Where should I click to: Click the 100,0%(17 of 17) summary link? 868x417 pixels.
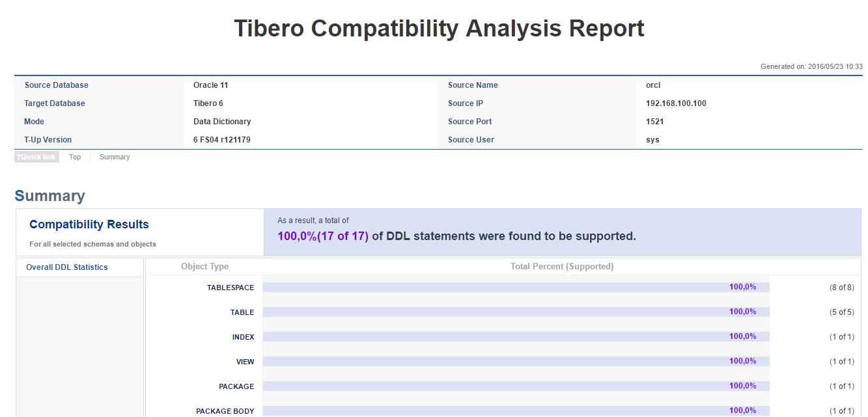click(319, 235)
